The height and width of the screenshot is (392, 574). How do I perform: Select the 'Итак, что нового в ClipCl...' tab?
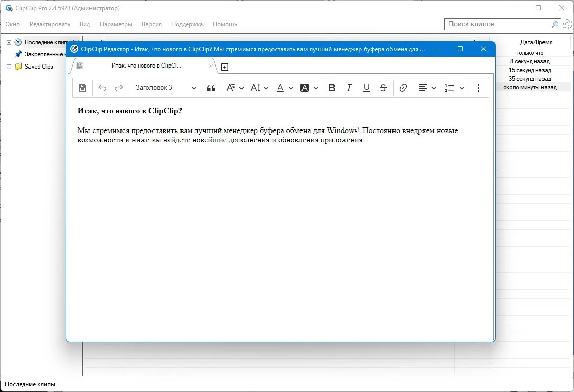pos(146,66)
